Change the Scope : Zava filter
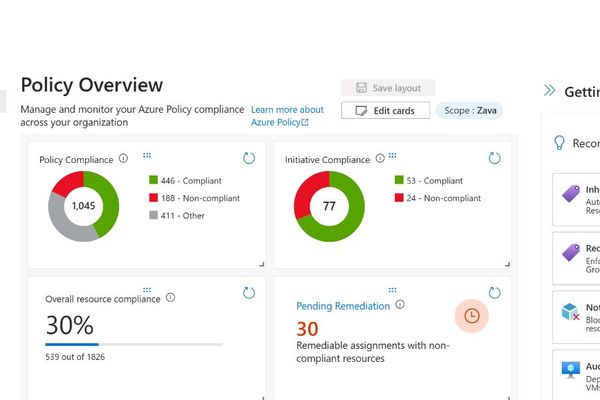Viewport: 600px width, 400px height. coord(470,110)
